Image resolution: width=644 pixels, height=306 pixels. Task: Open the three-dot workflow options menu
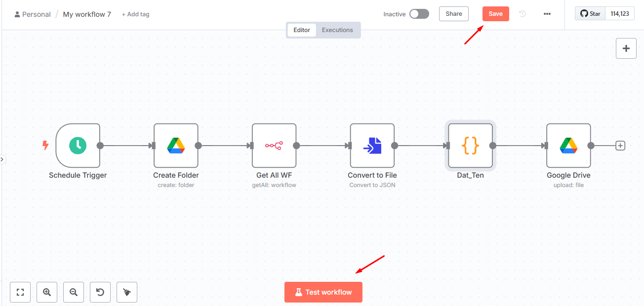(x=547, y=14)
